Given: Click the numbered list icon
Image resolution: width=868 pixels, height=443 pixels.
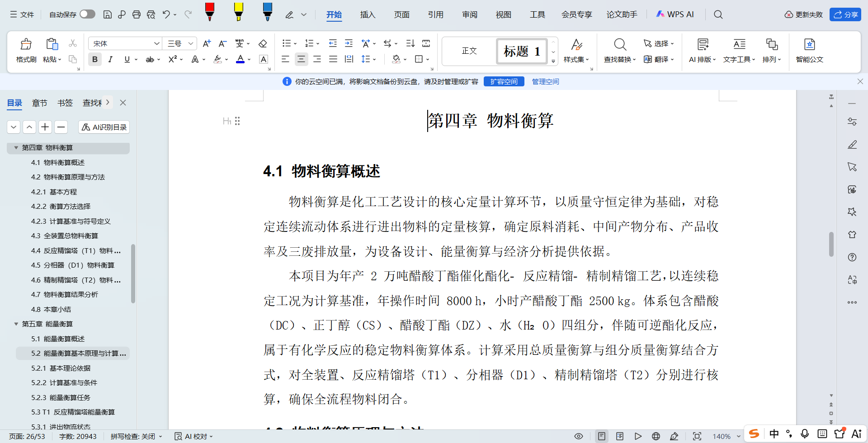Looking at the screenshot, I should click(309, 43).
